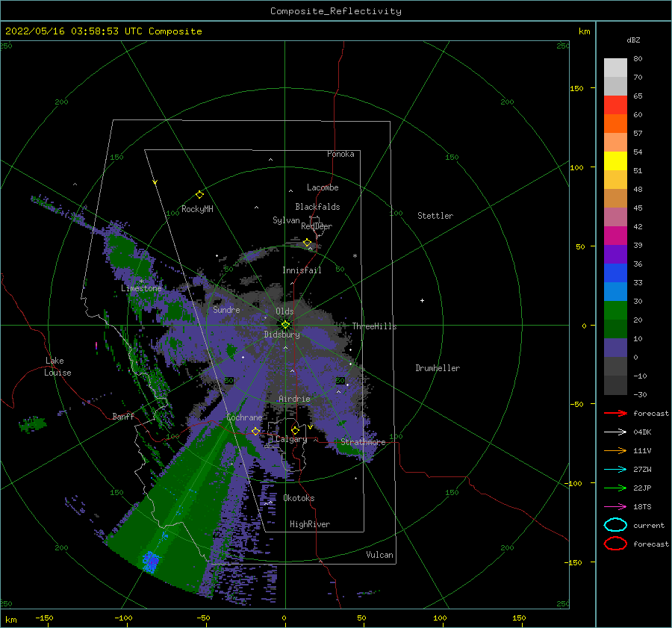Viewport: 672px width, 628px height.
Task: Pick the cyan 27ZW arrow legend icon
Action: pyautogui.click(x=615, y=470)
